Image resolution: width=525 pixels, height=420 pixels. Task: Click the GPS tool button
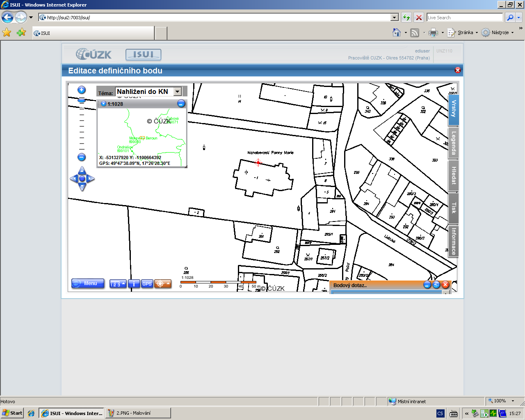pos(147,284)
